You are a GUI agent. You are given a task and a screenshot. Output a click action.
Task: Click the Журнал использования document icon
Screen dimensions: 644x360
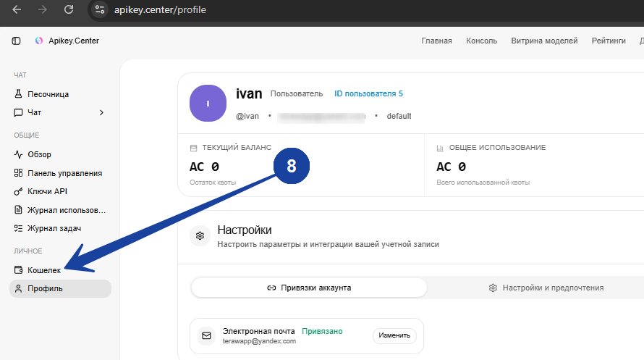point(18,210)
